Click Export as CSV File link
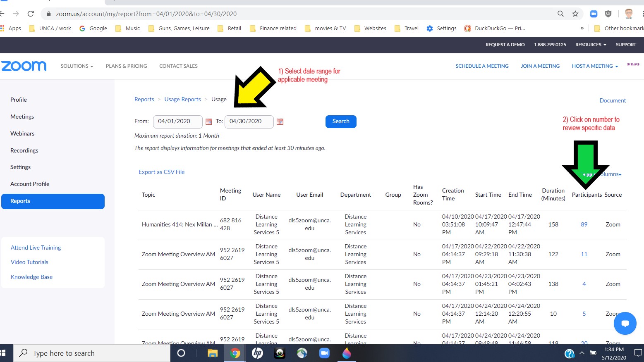The image size is (644, 362). click(161, 172)
